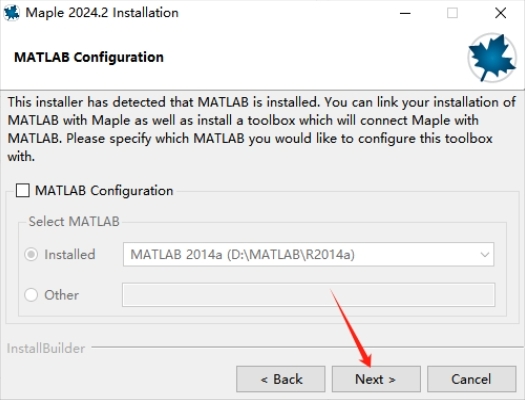Image resolution: width=525 pixels, height=400 pixels.
Task: Go to Next installer step
Action: tap(376, 379)
